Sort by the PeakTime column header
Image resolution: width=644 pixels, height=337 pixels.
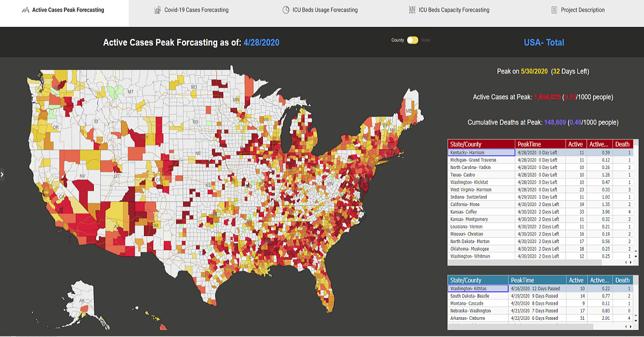(x=529, y=144)
